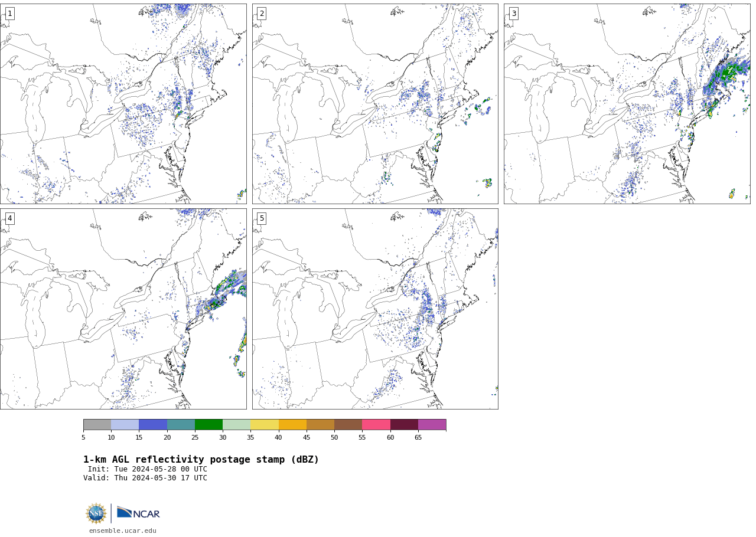Viewport: 756px width, 537px height.
Task: Open ensemble member 4 reflectivity map
Action: pos(123,309)
